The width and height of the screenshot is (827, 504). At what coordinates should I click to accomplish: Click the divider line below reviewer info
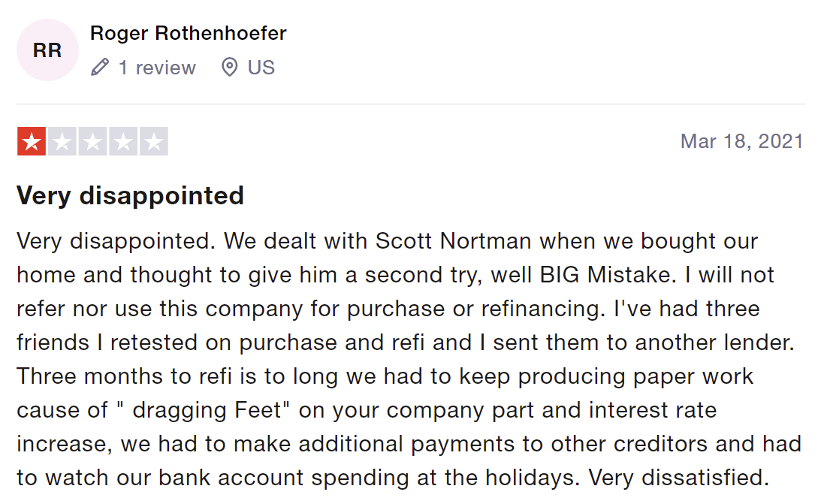pos(410,104)
